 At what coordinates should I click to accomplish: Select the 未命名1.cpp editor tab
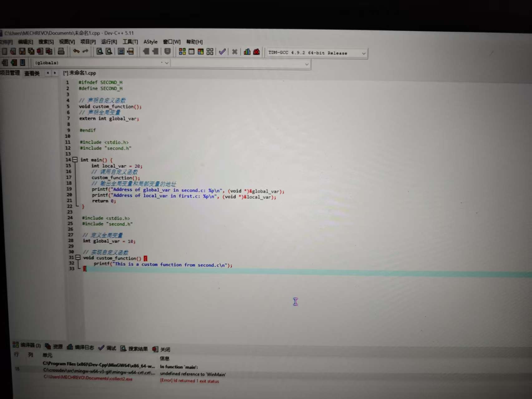pos(80,73)
